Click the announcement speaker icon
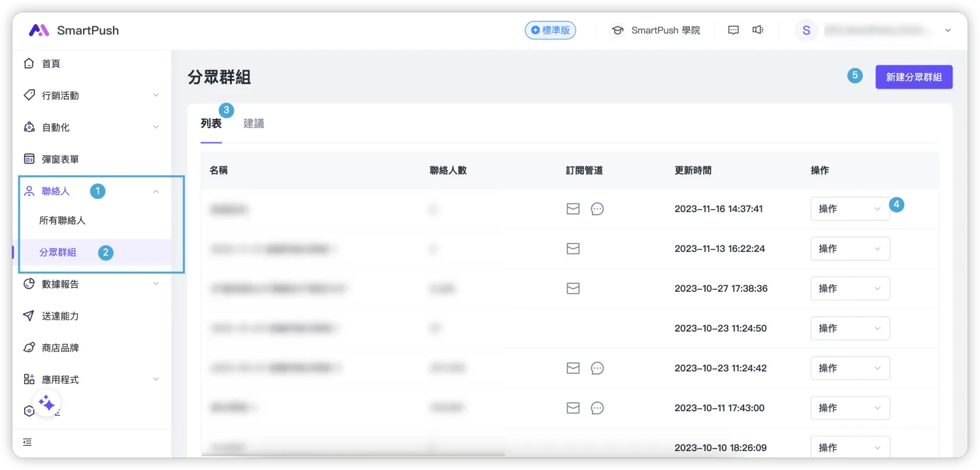980x470 pixels. pyautogui.click(x=757, y=31)
